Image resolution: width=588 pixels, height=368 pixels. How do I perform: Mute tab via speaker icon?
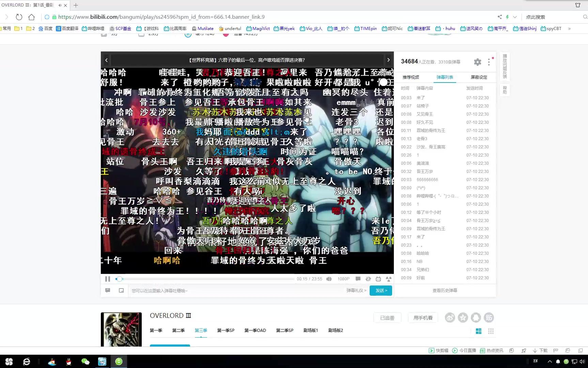[60, 5]
